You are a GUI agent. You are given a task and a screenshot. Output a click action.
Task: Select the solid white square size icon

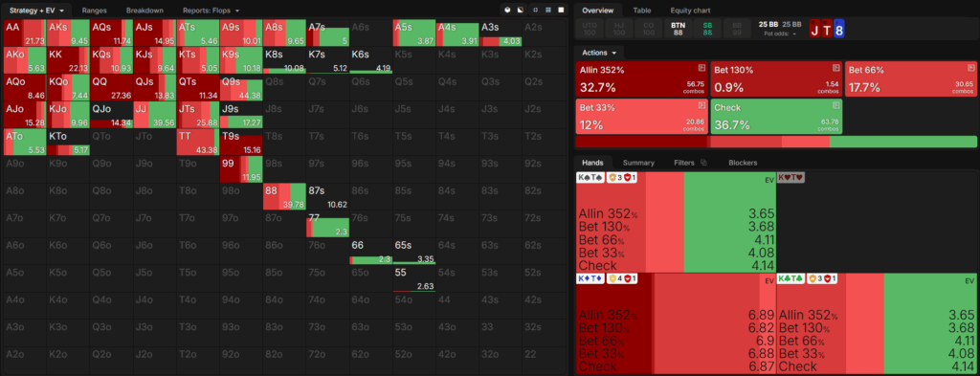(561, 10)
